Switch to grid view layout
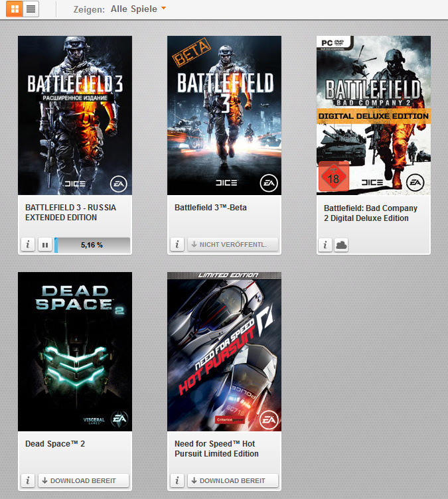This screenshot has height=499, width=448. click(15, 9)
